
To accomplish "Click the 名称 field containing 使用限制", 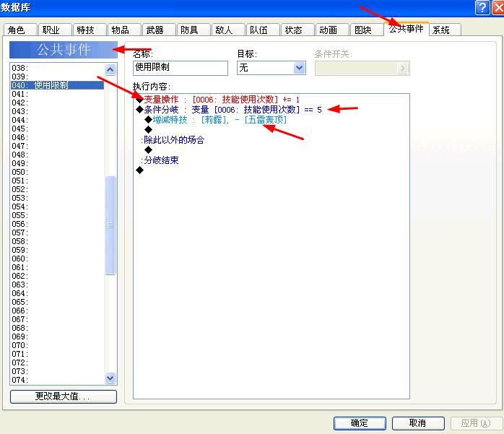I will [x=181, y=68].
